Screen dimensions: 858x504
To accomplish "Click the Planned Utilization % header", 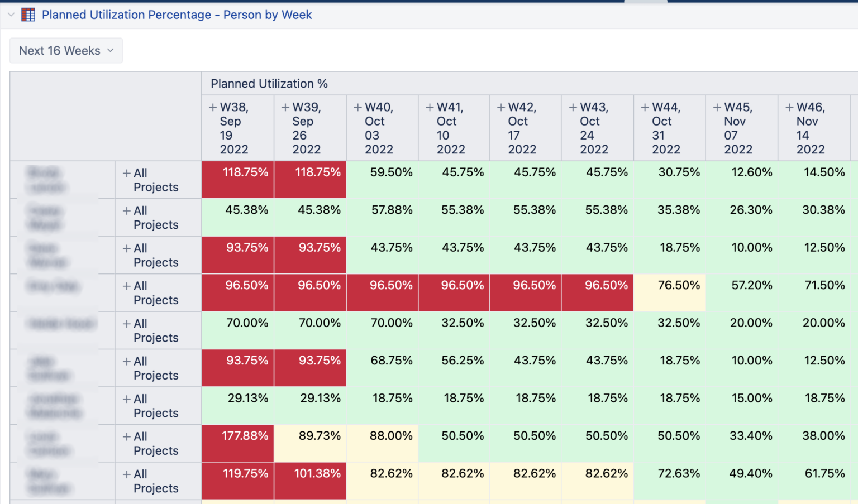I will click(269, 83).
